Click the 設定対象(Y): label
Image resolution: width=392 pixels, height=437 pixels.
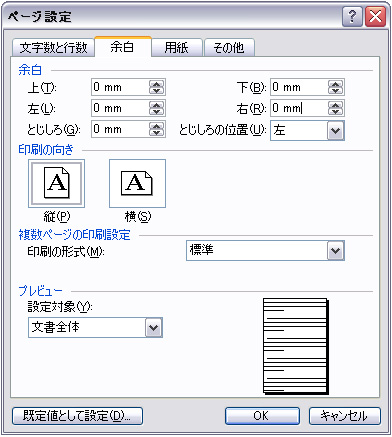[60, 307]
